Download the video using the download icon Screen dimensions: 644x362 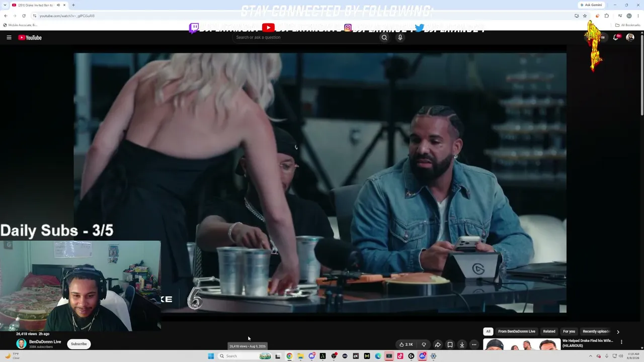click(x=462, y=344)
